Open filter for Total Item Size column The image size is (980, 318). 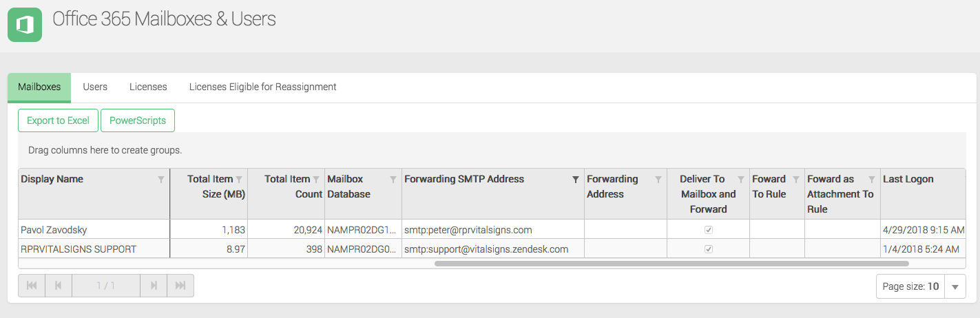(239, 180)
